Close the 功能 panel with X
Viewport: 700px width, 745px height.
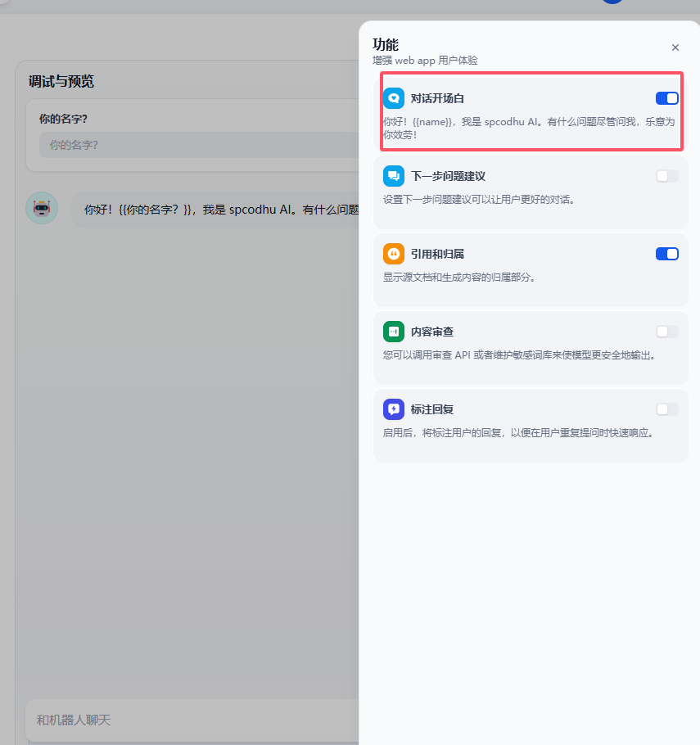pos(675,47)
